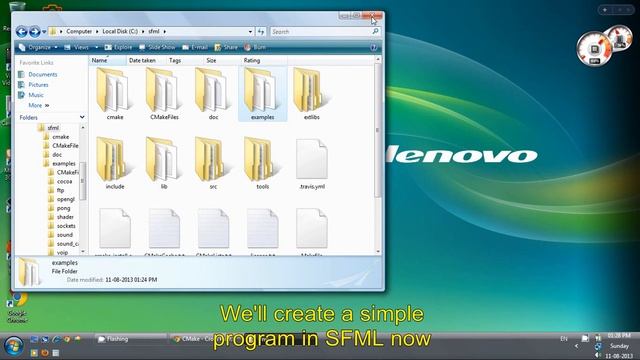Open Google Chrome desktop shortcut
The height and width of the screenshot is (360, 640).
[x=17, y=308]
